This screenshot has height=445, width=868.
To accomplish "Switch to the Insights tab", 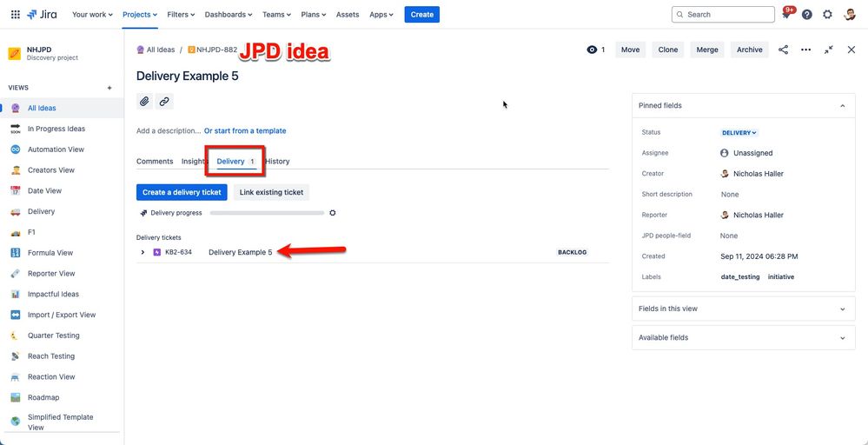I will [193, 161].
